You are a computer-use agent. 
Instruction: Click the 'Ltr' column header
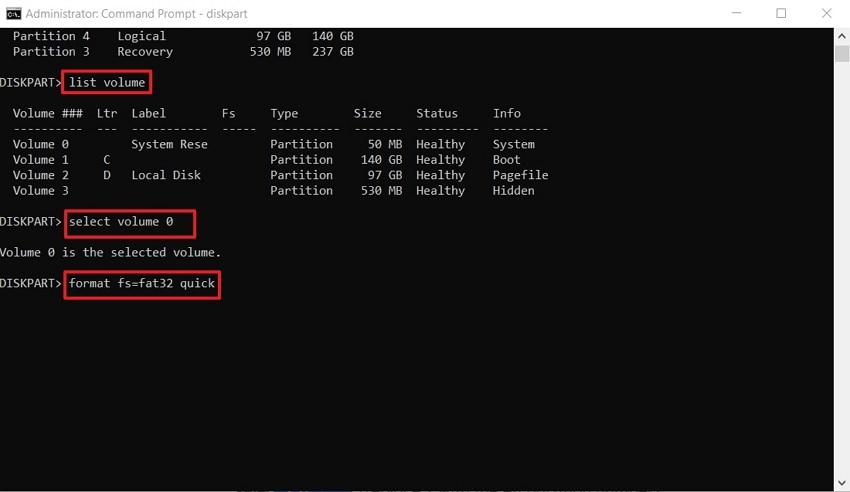click(x=107, y=113)
